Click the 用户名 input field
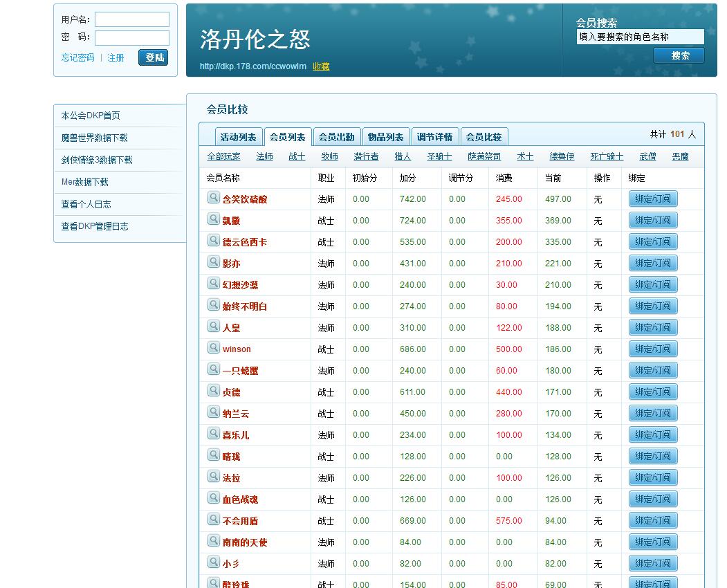This screenshot has width=727, height=588. [x=132, y=19]
